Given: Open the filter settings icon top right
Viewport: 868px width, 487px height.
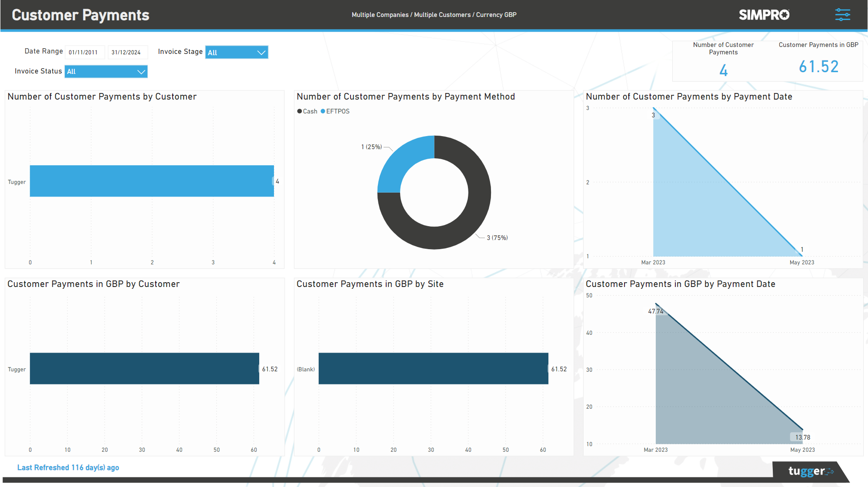Looking at the screenshot, I should pos(843,14).
